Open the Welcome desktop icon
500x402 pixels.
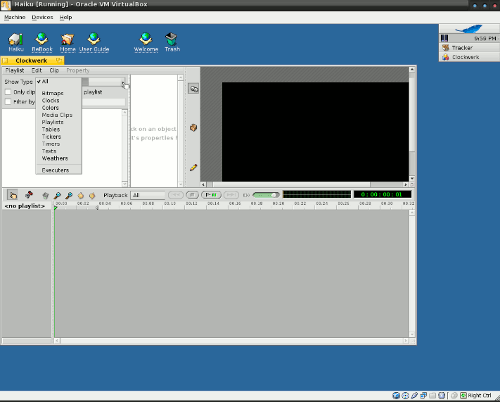click(146, 42)
